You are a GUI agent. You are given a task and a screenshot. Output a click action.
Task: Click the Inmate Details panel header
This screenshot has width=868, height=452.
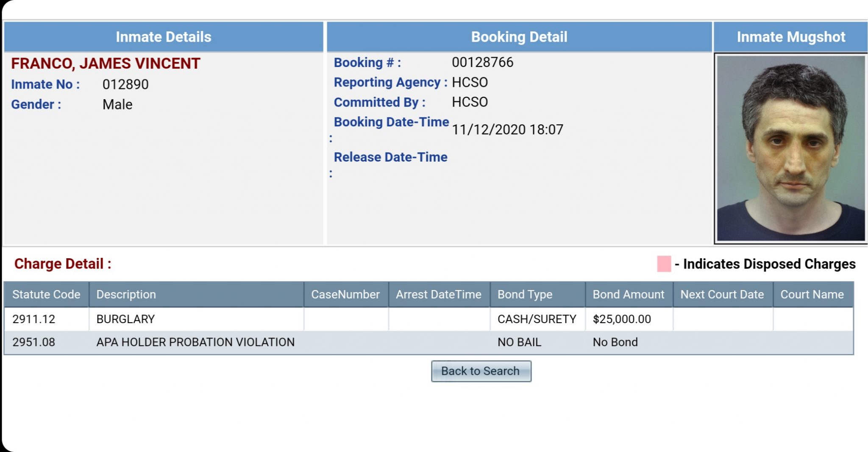tap(163, 36)
